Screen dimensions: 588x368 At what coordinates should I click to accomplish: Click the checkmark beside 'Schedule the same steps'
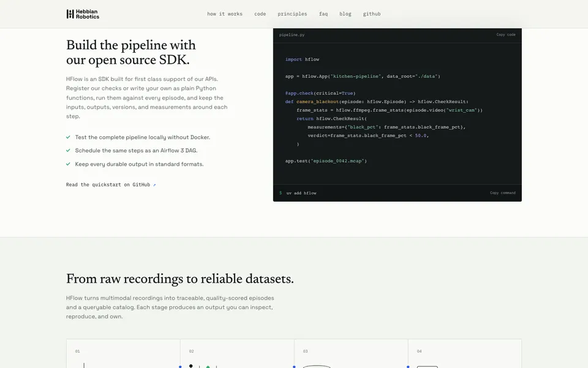[x=68, y=150]
